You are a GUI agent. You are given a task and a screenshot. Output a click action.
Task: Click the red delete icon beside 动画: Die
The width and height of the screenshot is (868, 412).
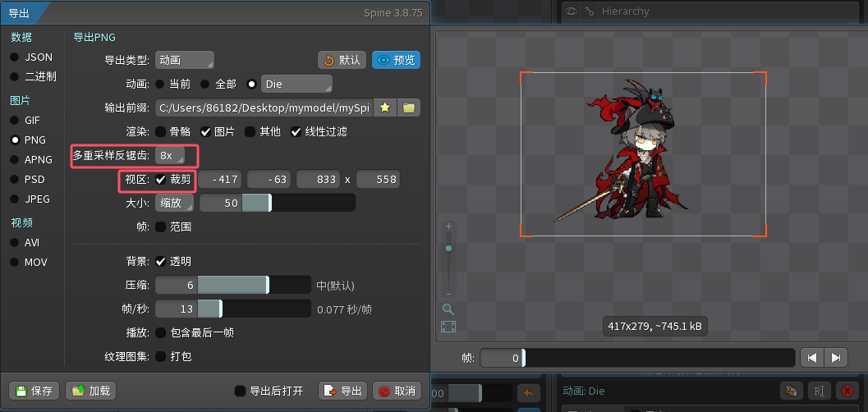847,391
